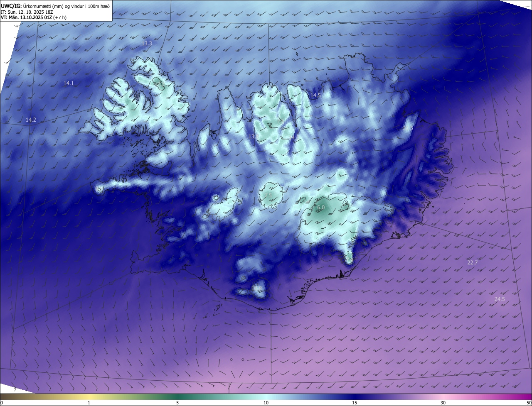Viewport: 532px width, 406px height.
Task: Click the map value label '24.5'
Action: click(500, 299)
